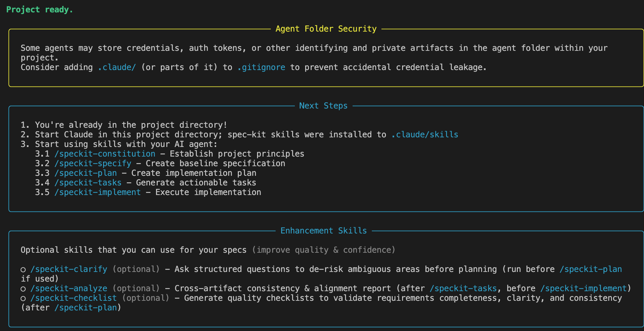Click /speckit-tasks in the analyze description
644x331 pixels.
click(x=463, y=288)
